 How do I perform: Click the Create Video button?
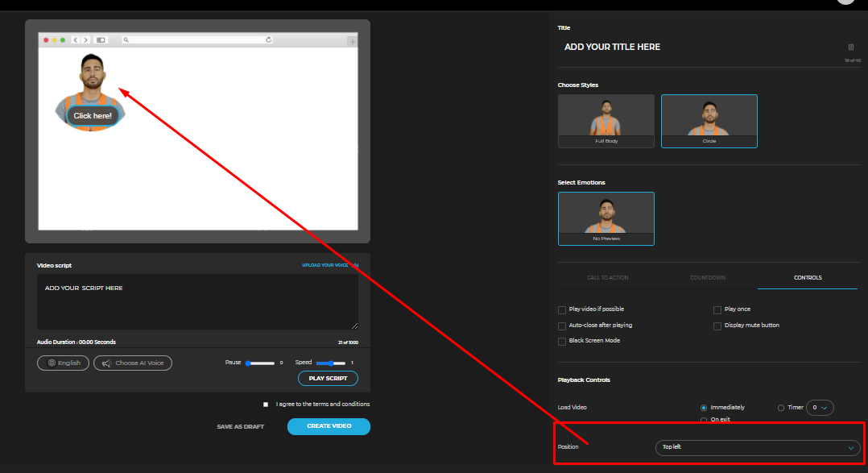click(x=329, y=426)
